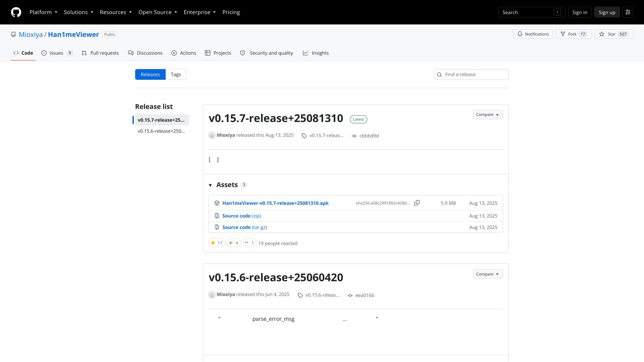
Task: Click the Notifications button
Action: point(533,34)
